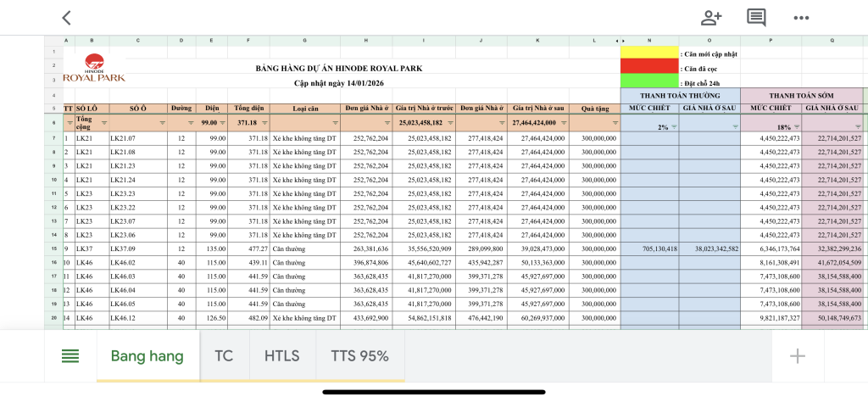Select cell LK37.09 in SỐ Ô column
The height and width of the screenshot is (402, 868).
[x=138, y=249]
